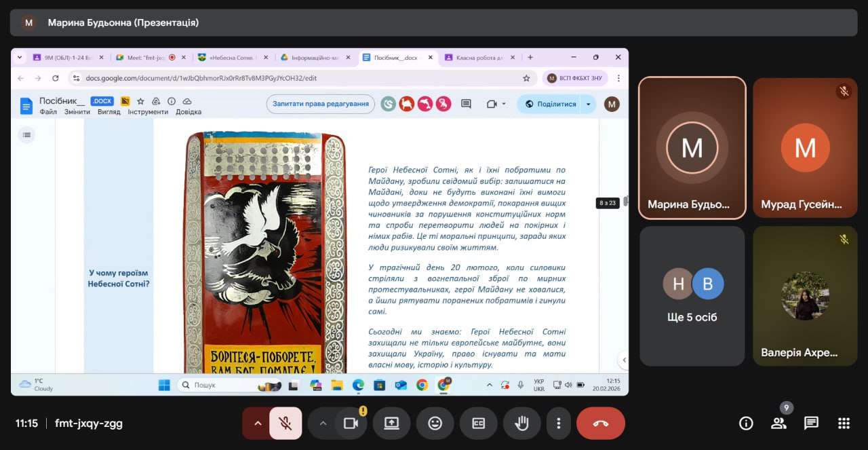Image resolution: width=868 pixels, height=450 pixels.
Task: Expand camera video settings chevron
Action: (x=323, y=424)
